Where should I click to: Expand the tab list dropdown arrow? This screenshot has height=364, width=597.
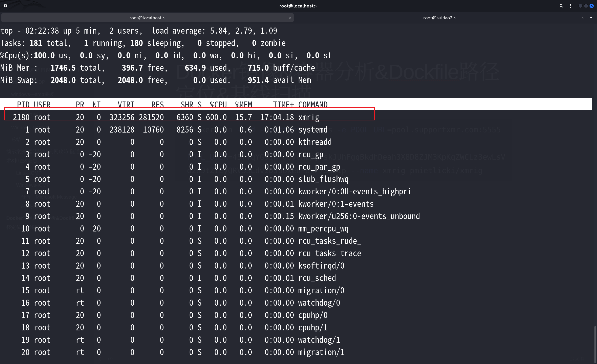pyautogui.click(x=591, y=18)
